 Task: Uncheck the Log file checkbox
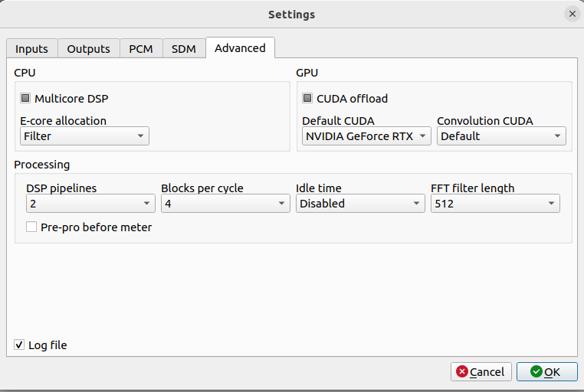point(20,345)
